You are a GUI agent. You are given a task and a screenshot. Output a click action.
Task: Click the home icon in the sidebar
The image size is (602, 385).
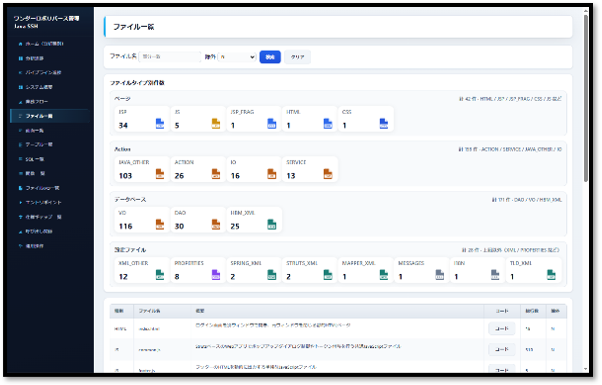(20, 44)
